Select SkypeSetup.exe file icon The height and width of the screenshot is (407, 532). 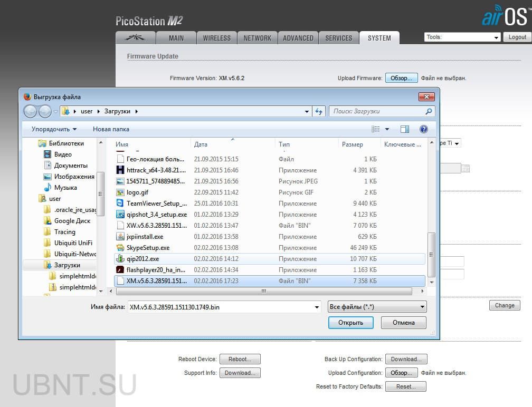click(120, 247)
